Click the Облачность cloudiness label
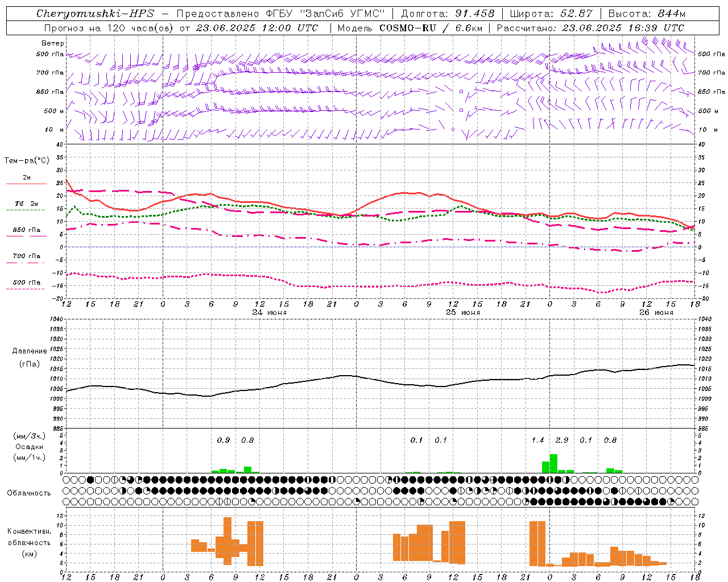Image resolution: width=728 pixels, height=582 pixels. coord(29,493)
